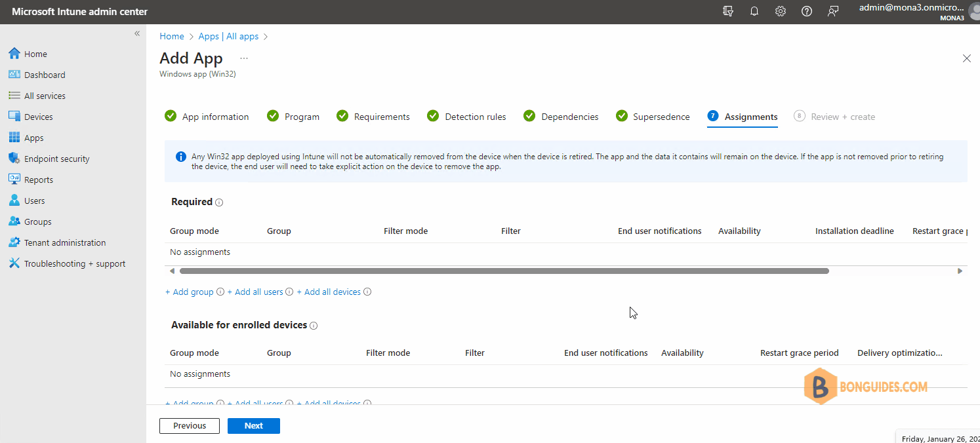Screen dimensions: 980x443
Task: Click the scrollbar left arrow
Action: point(172,271)
